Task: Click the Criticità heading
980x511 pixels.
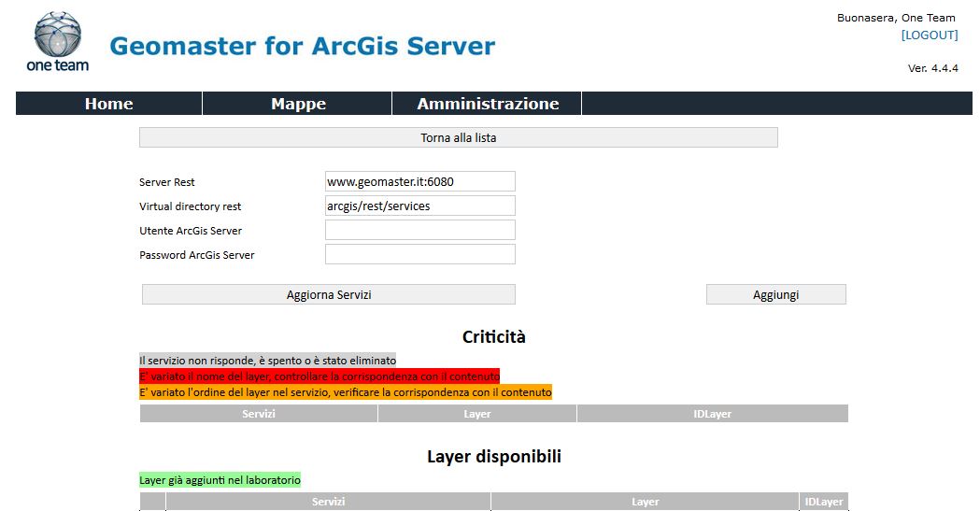Action: [x=494, y=336]
